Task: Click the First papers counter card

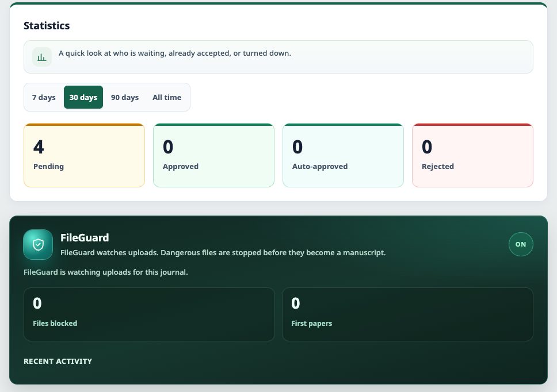Action: [x=407, y=314]
